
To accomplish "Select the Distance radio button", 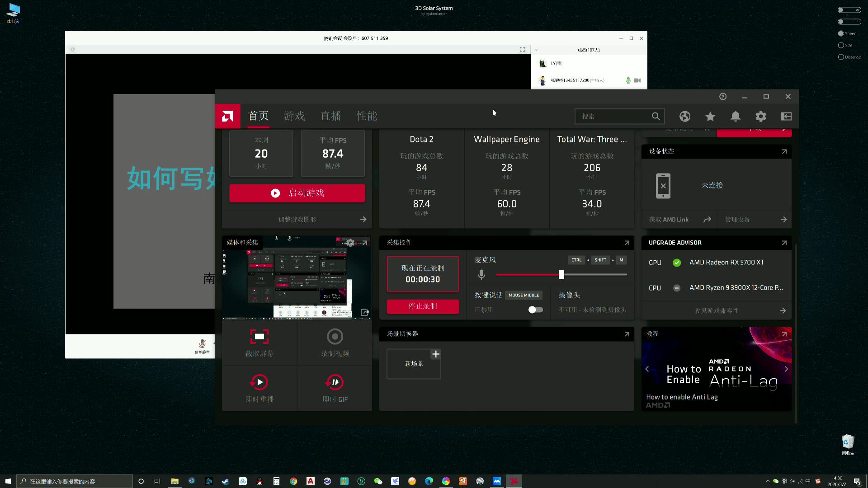I will pos(841,57).
